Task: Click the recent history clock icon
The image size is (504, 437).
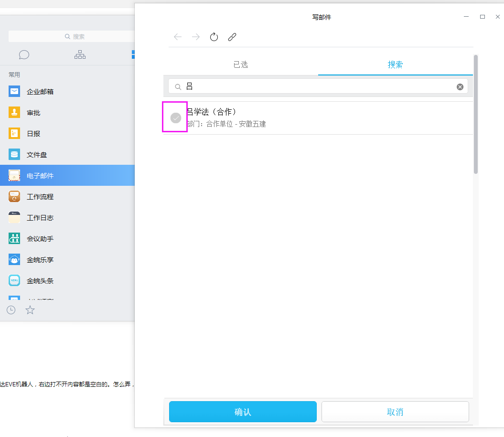Action: point(11,310)
